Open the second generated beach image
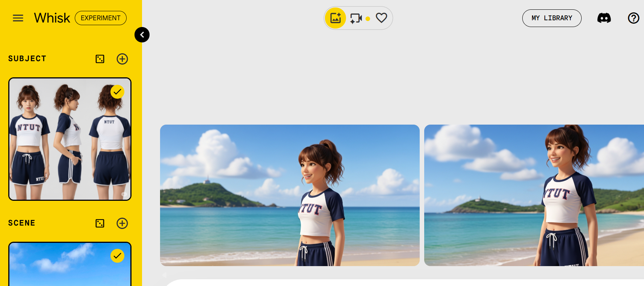 (534, 195)
